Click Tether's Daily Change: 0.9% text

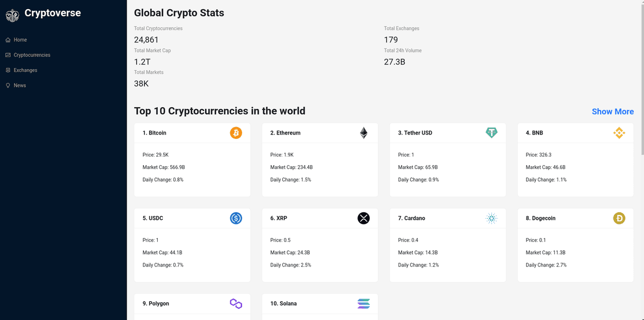pos(419,180)
